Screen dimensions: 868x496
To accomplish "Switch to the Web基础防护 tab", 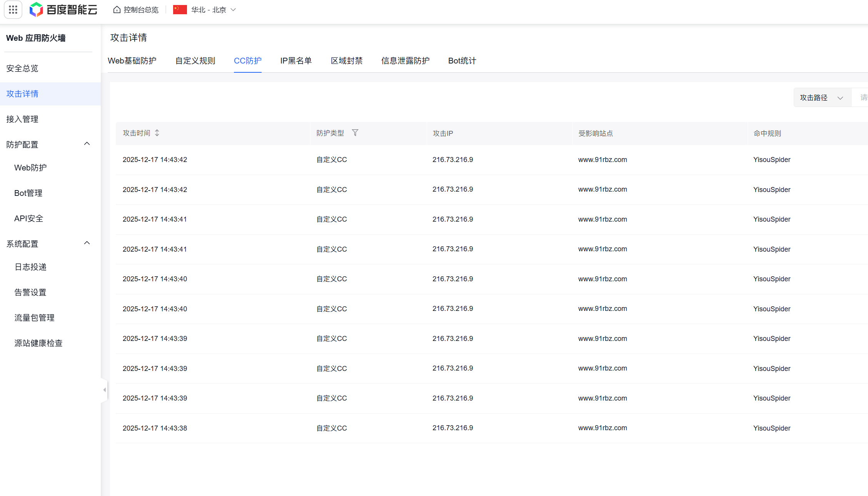I will tap(132, 61).
